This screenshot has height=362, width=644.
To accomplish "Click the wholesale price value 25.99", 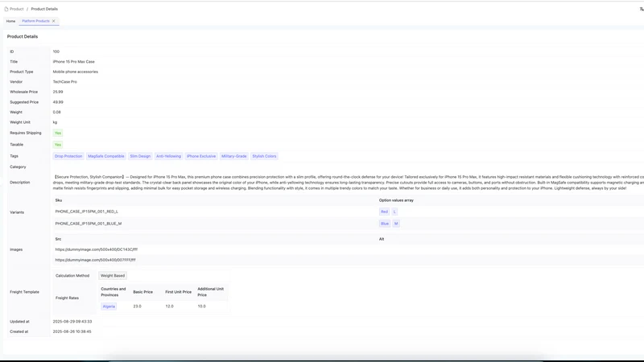I will [58, 92].
